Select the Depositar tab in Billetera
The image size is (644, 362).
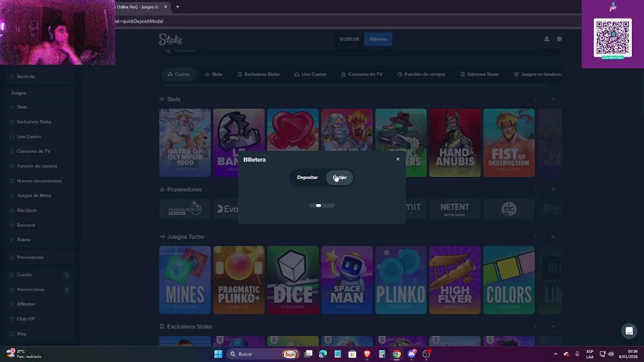307,177
